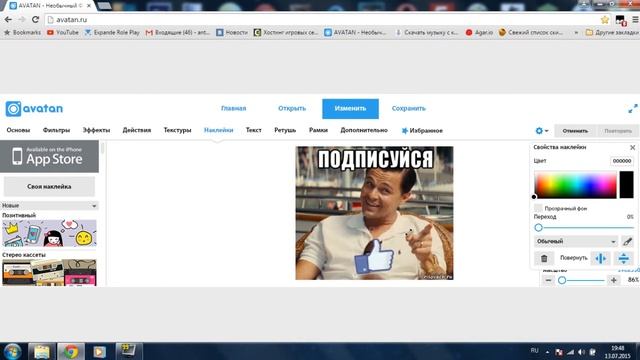Open the gear settings dropdown
The height and width of the screenshot is (360, 640).
[x=542, y=131]
